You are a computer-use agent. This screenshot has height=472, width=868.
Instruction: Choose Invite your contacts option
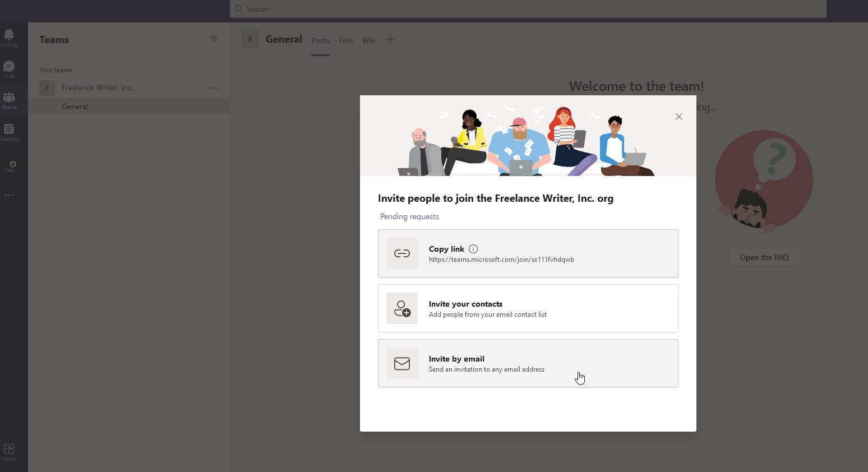pos(528,308)
